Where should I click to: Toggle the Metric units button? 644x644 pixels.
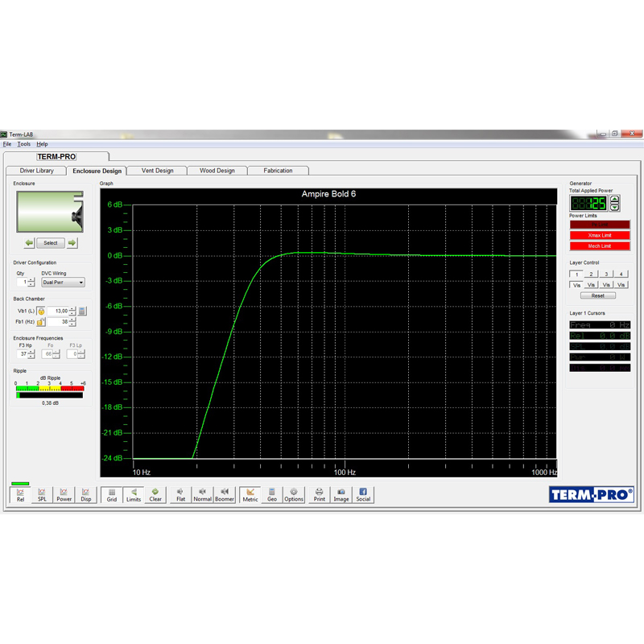coord(250,493)
